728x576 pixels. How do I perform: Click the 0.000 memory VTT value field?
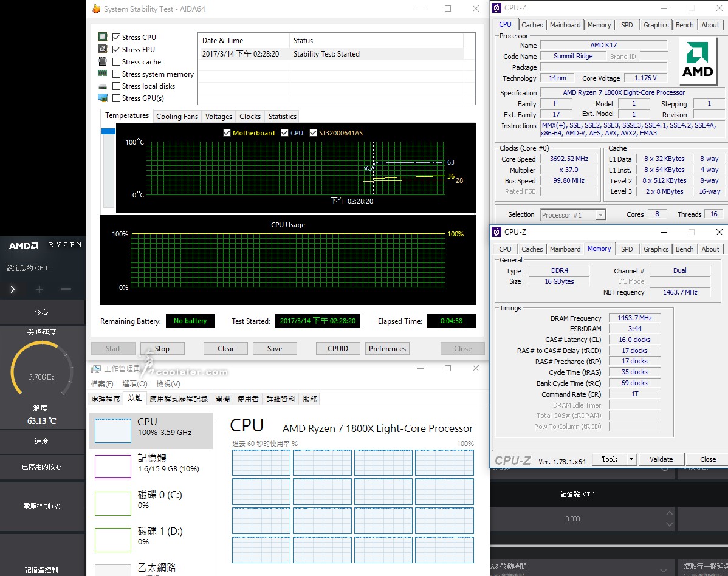pyautogui.click(x=573, y=519)
